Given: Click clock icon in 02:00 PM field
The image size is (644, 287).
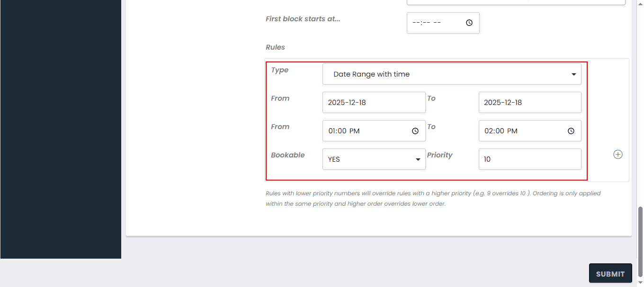Looking at the screenshot, I should point(571,131).
